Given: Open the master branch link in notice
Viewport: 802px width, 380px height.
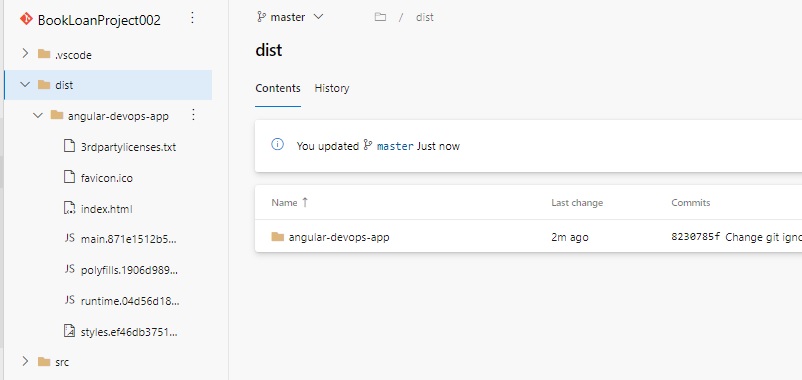Looking at the screenshot, I should click(395, 146).
